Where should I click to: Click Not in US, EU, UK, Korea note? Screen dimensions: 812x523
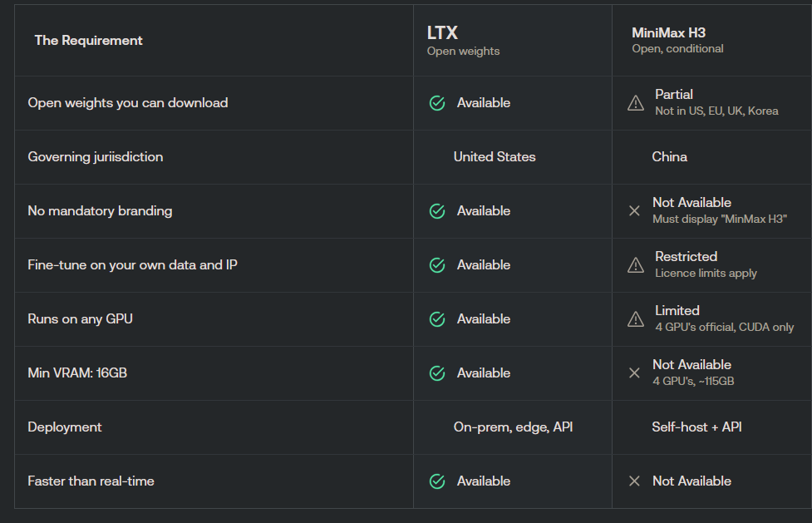tap(716, 111)
